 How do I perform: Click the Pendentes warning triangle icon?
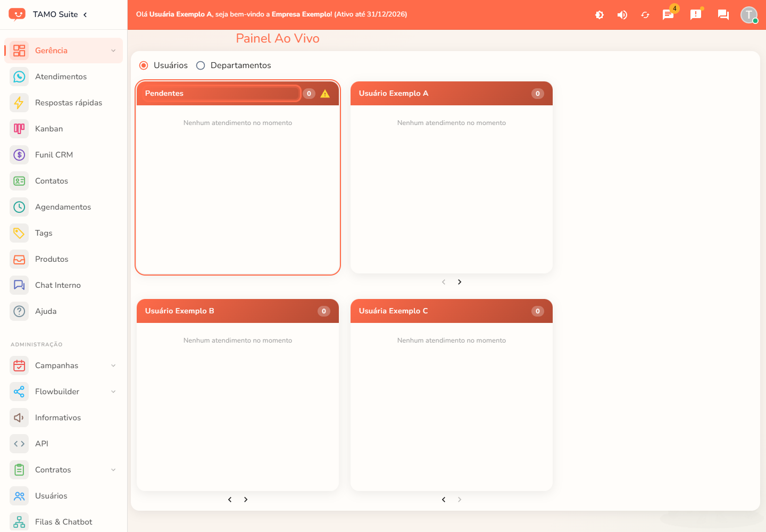point(325,94)
